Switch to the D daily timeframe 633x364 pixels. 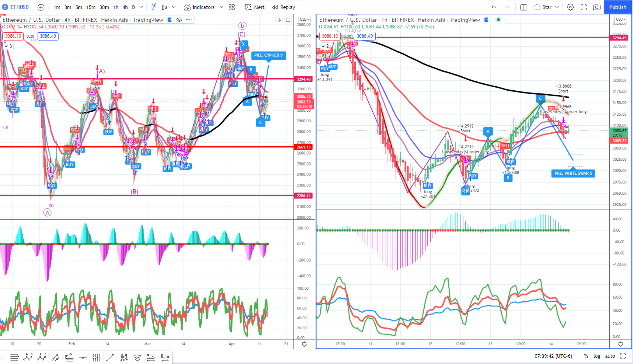pos(133,7)
